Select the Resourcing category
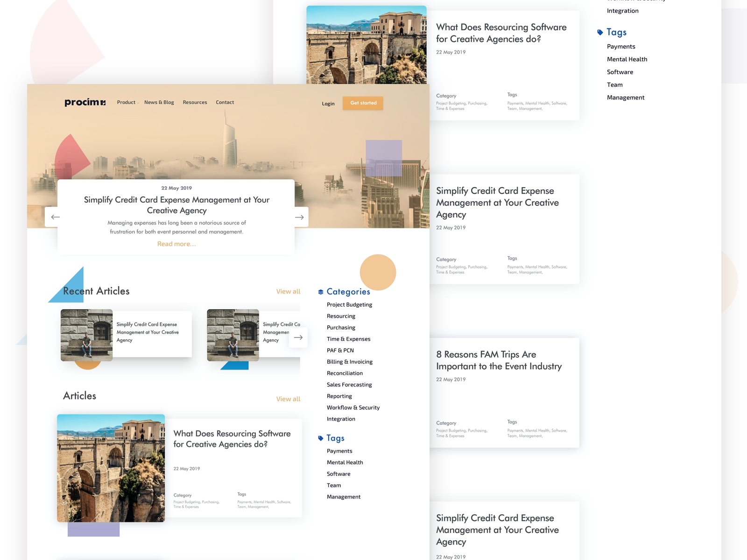Viewport: 747px width, 560px height. 341,316
